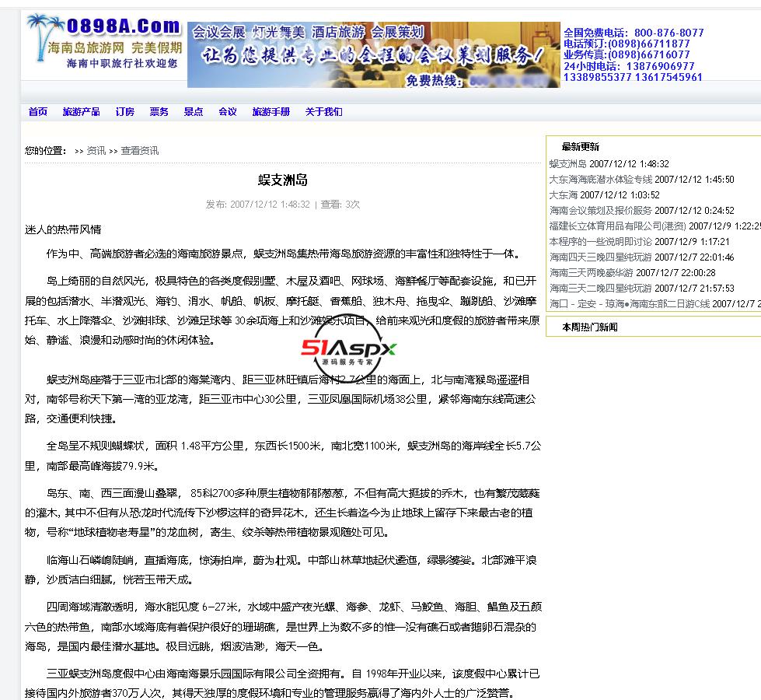Click the 查看: 3次 view count text
This screenshot has height=700, width=761.
(x=340, y=205)
